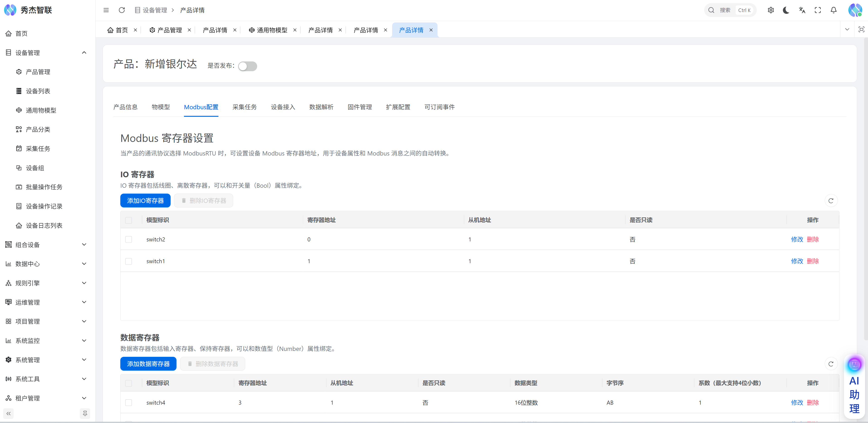
Task: Enter fullscreen with the expand icon
Action: tap(818, 10)
